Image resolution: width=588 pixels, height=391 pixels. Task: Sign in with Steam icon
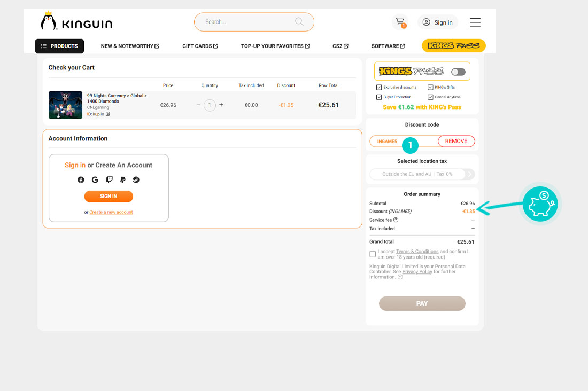(x=136, y=180)
